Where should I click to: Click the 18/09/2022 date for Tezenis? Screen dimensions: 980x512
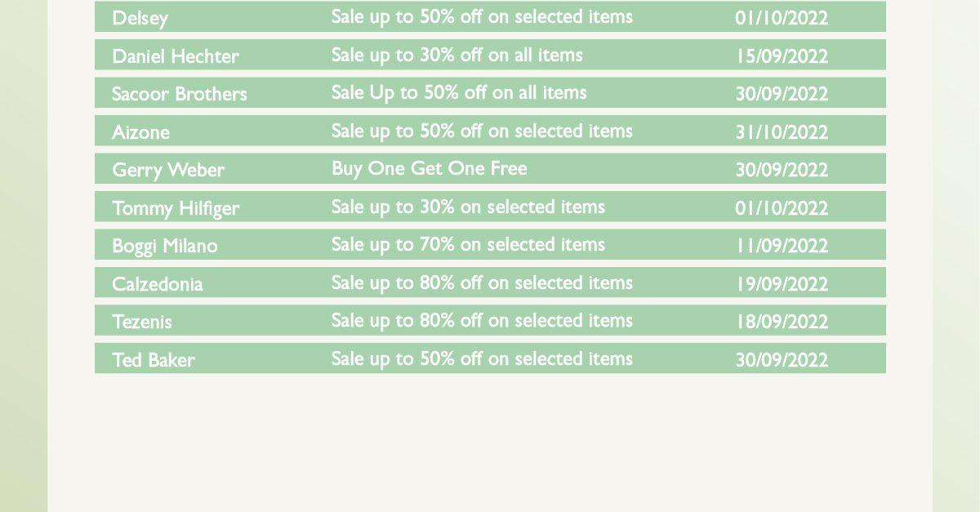pyautogui.click(x=782, y=322)
